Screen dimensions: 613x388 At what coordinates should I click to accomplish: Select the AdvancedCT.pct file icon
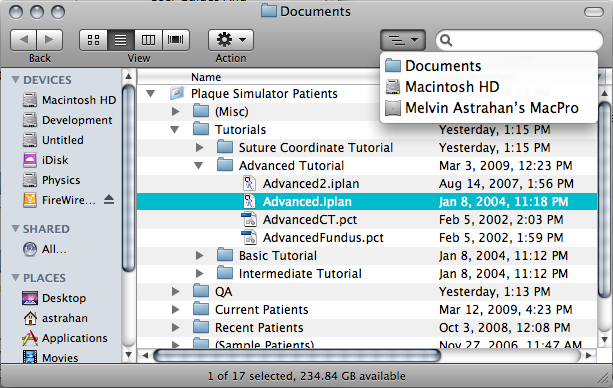(x=249, y=219)
